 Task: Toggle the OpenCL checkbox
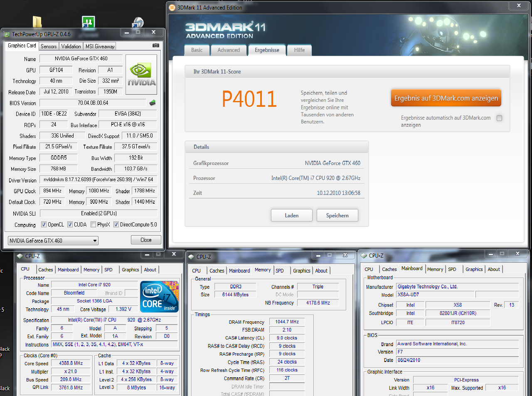click(x=44, y=224)
